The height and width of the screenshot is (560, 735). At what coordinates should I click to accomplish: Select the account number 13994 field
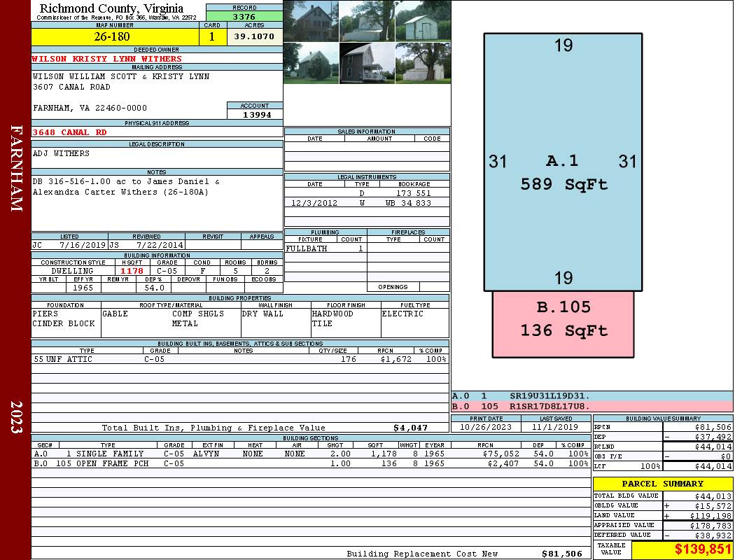pos(255,115)
